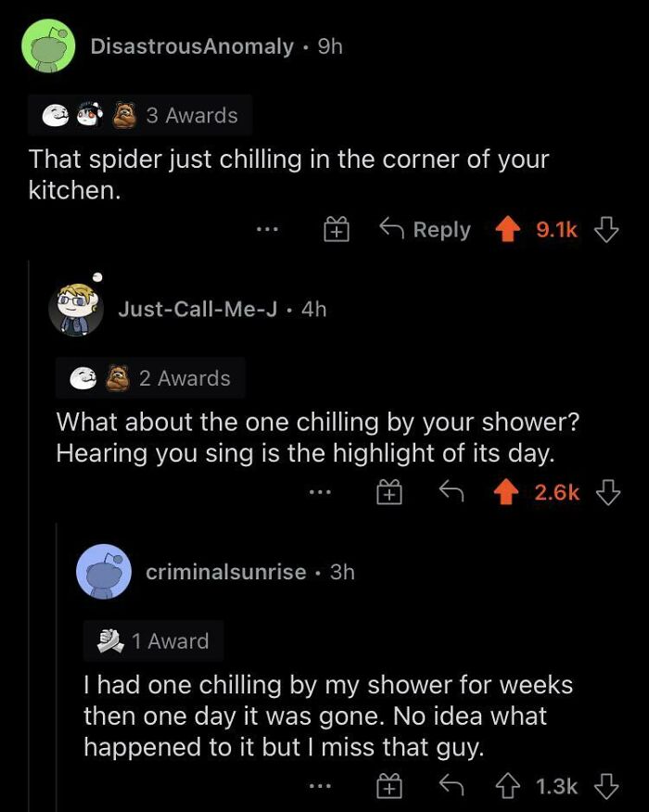Open the overflow menu on Just-Call-Me-J's comment
This screenshot has width=649, height=812.
click(321, 492)
